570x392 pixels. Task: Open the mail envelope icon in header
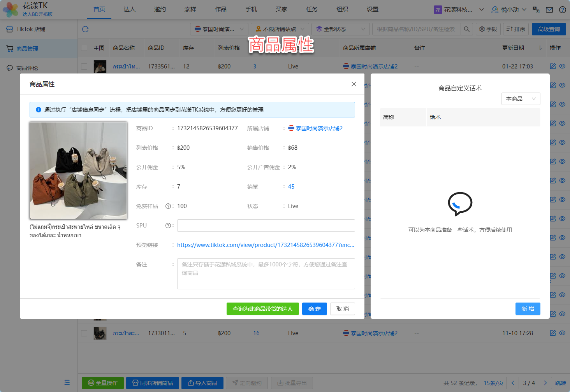[549, 10]
